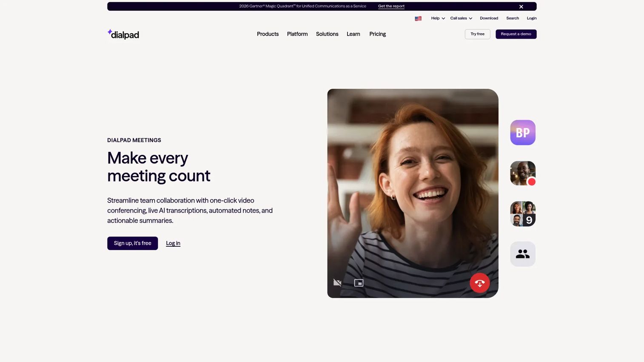644x362 pixels.
Task: Expand the Call sales dropdown
Action: (461, 18)
